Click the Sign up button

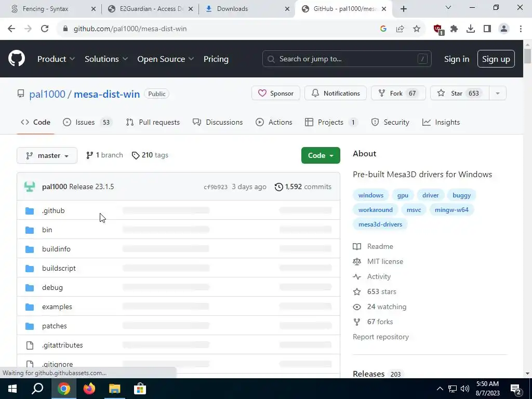[496, 59]
